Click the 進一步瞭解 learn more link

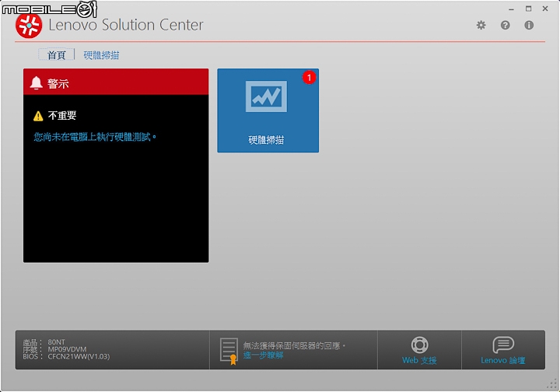coord(264,355)
